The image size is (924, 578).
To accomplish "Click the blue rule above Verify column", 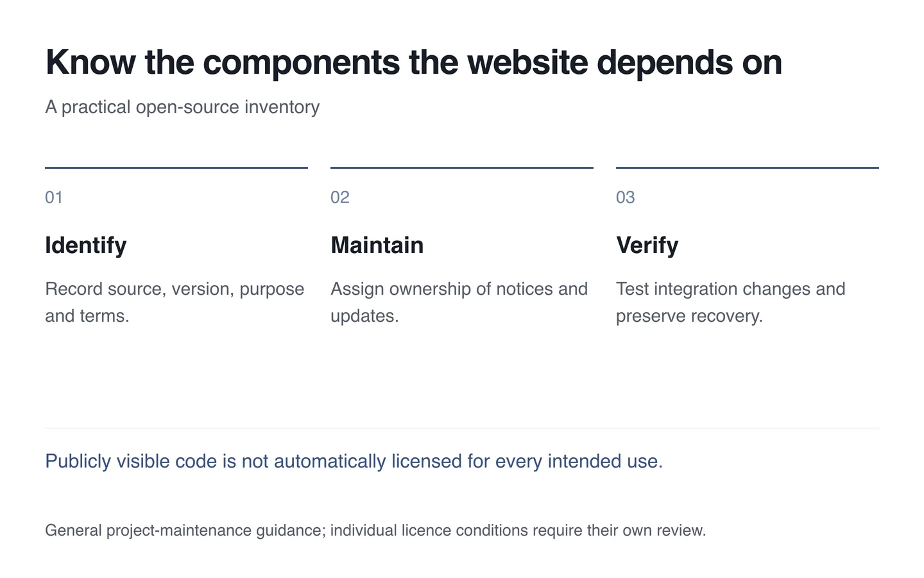I will (x=748, y=168).
